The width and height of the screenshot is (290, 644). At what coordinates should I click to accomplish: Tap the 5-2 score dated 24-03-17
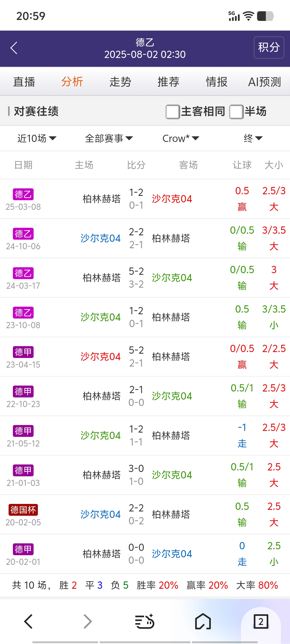click(x=136, y=271)
